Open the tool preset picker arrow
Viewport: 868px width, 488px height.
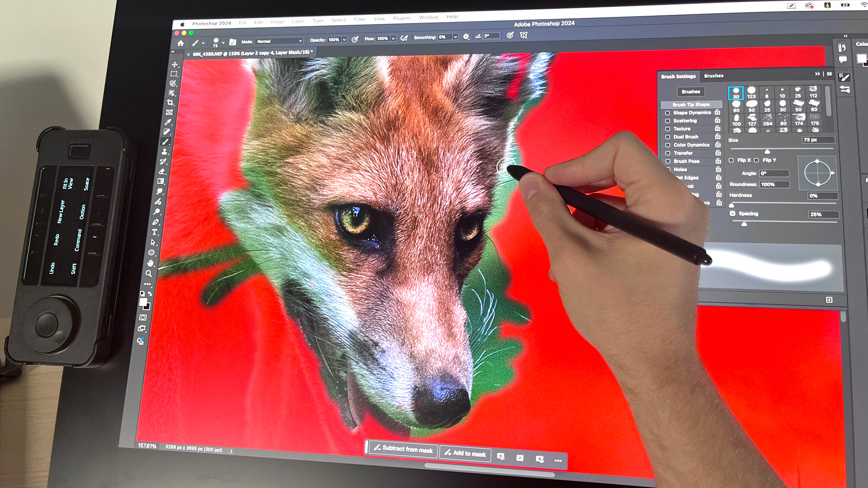click(x=203, y=43)
